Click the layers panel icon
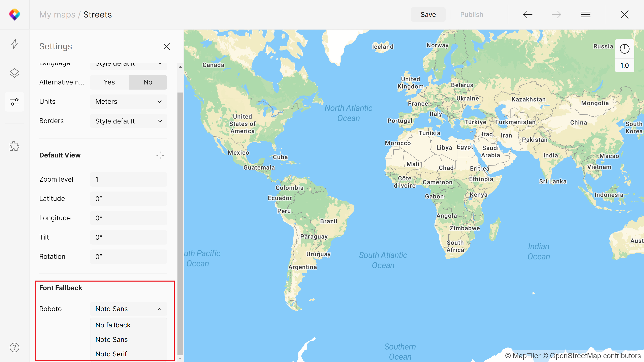 [15, 72]
